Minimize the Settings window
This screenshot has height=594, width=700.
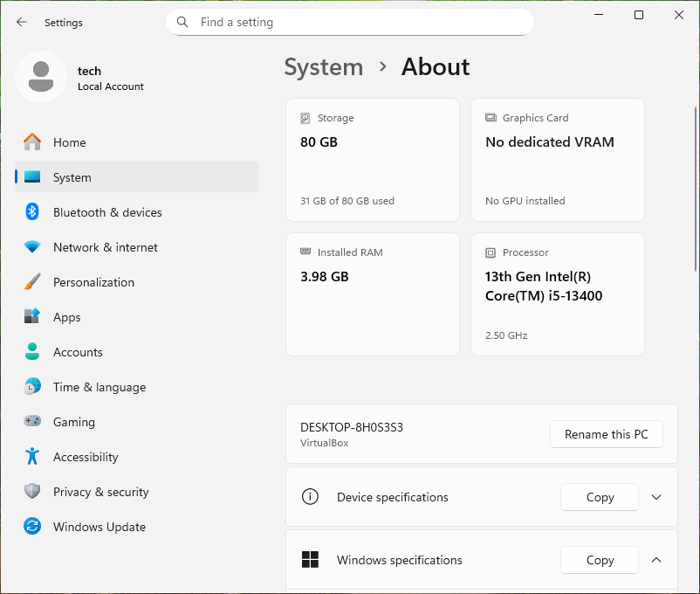(599, 15)
